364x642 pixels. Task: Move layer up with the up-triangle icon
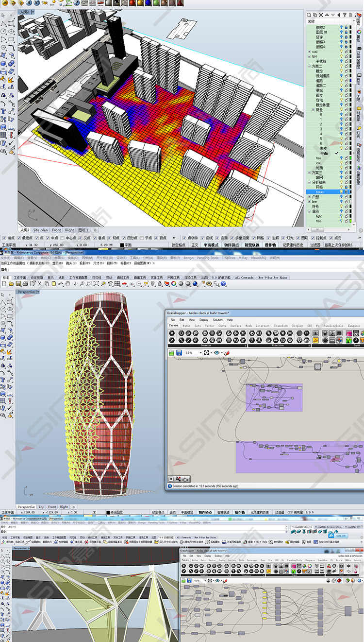point(327,15)
